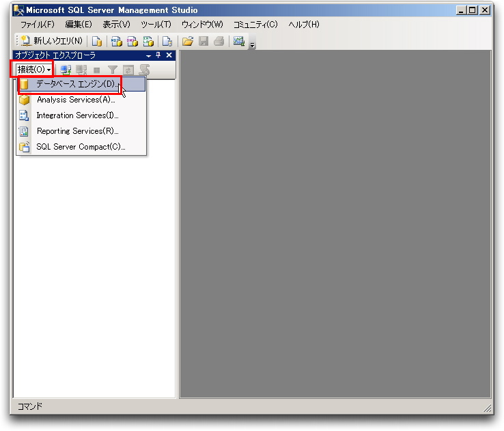504x431 pixels.
Task: Click the Database Engine Query toolbar icon
Action: (97, 41)
